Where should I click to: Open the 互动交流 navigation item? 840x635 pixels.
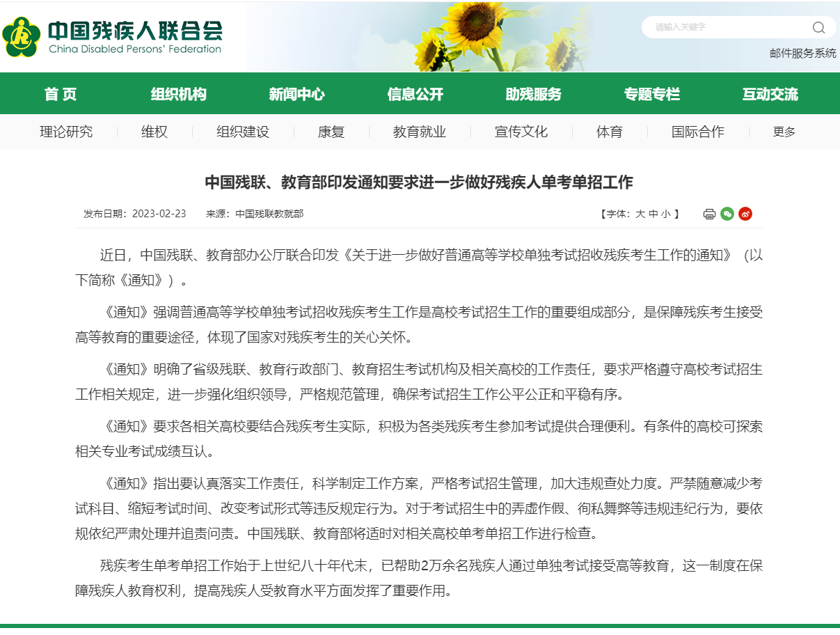770,94
